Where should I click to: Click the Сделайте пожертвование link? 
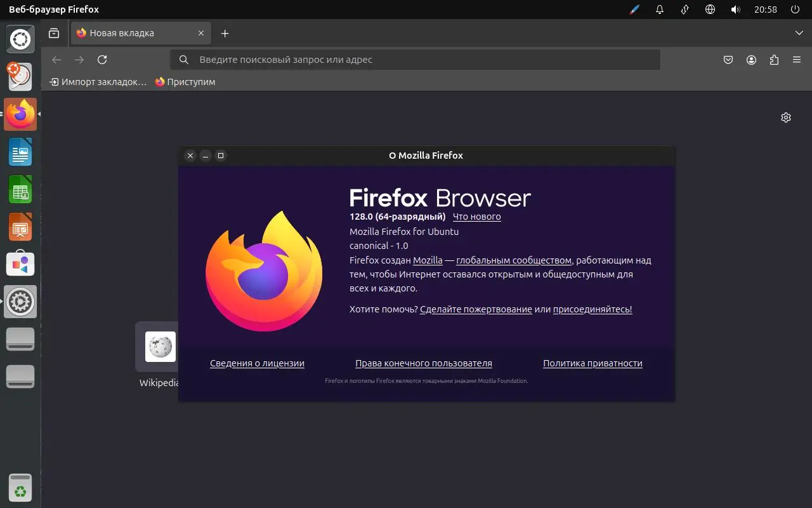click(x=475, y=309)
